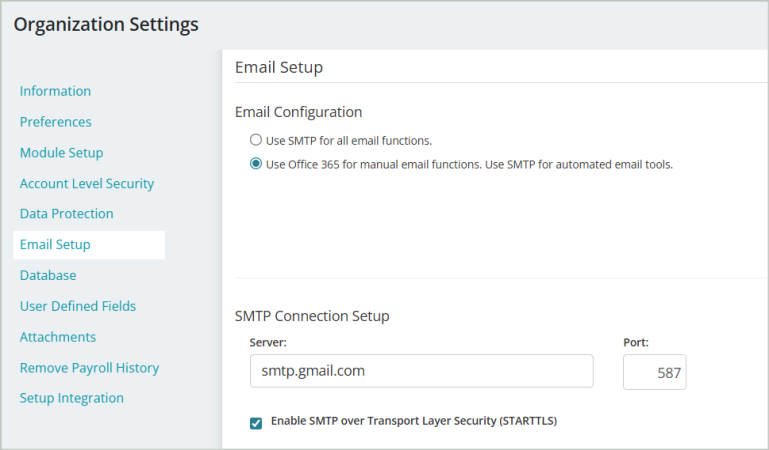Open Setup Integration section
Viewport: 769px width, 450px height.
[x=72, y=398]
